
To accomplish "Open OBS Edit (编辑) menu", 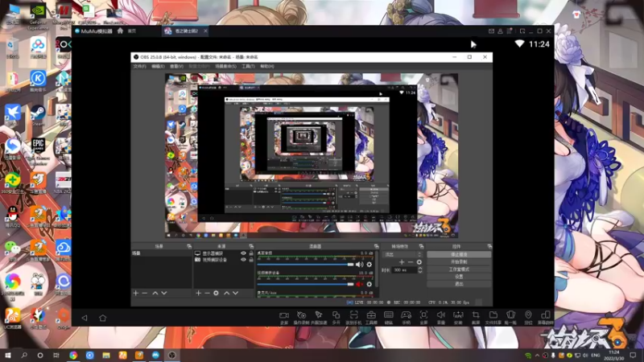I will [x=158, y=67].
